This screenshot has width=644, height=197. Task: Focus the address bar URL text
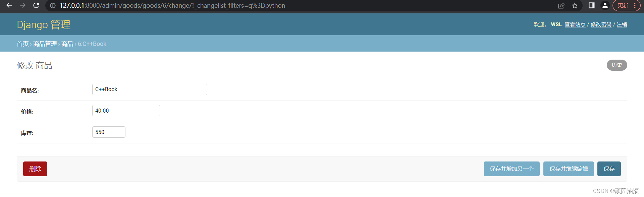tap(172, 6)
